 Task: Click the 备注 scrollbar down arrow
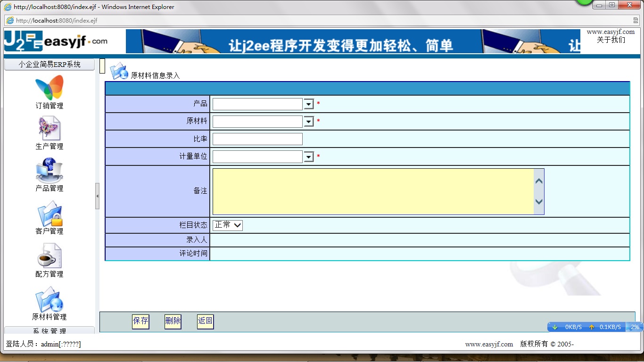point(539,202)
